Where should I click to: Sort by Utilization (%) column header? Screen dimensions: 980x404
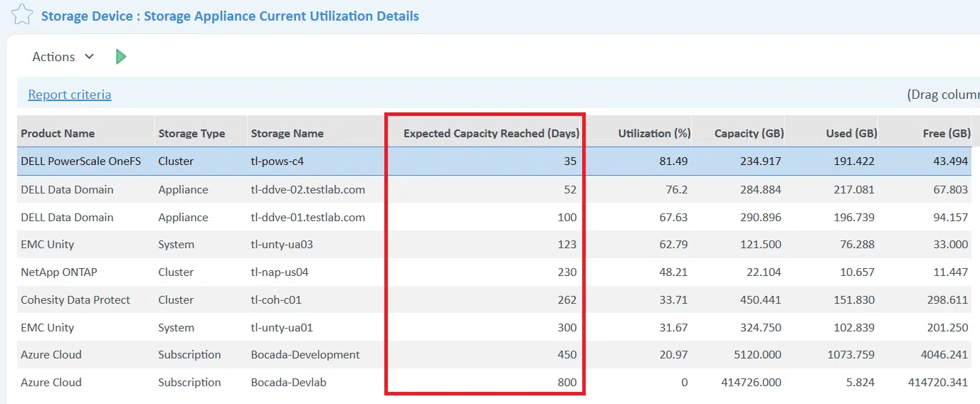coord(654,133)
